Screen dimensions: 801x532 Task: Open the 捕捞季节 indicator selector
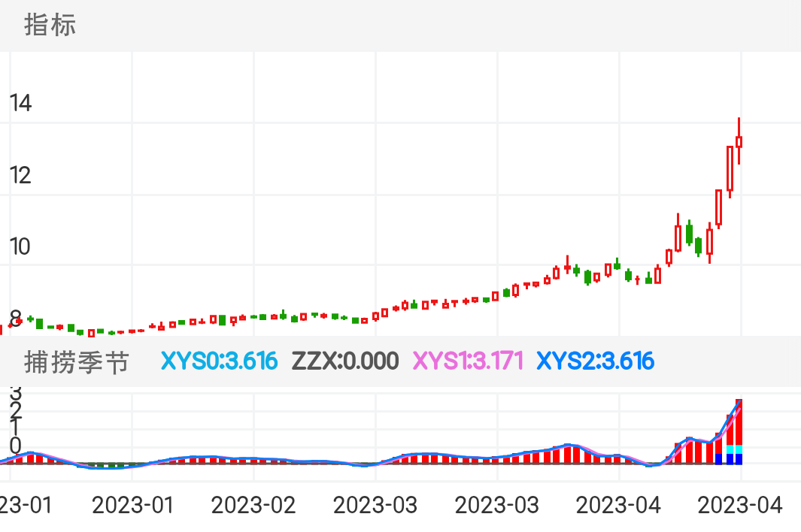point(77,362)
